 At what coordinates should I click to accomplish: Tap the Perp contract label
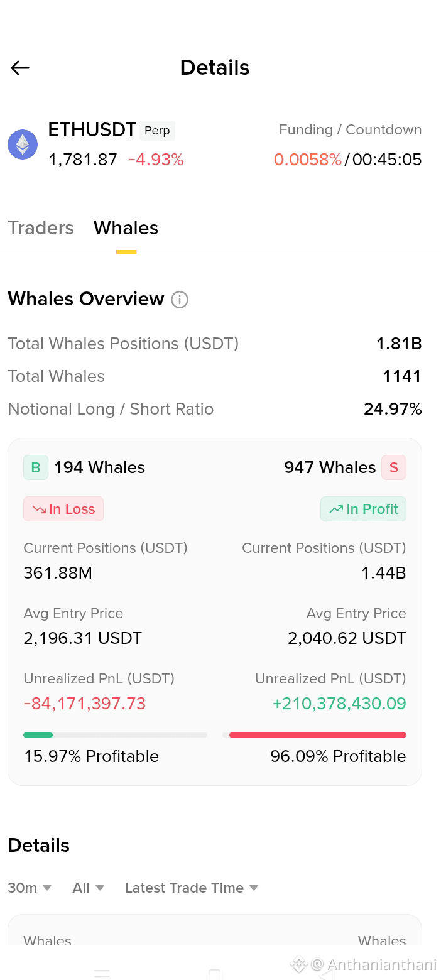[x=157, y=131]
